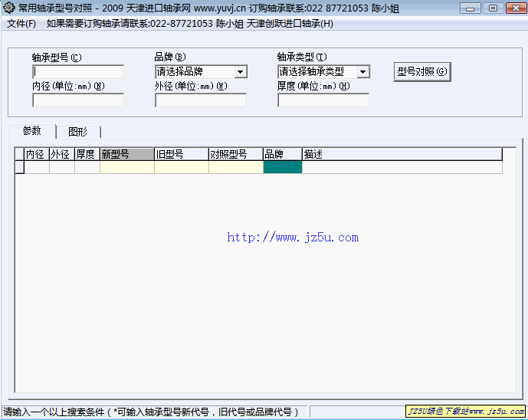528x420 pixels.
Task: Switch to the 参数 tab
Action: 32,131
